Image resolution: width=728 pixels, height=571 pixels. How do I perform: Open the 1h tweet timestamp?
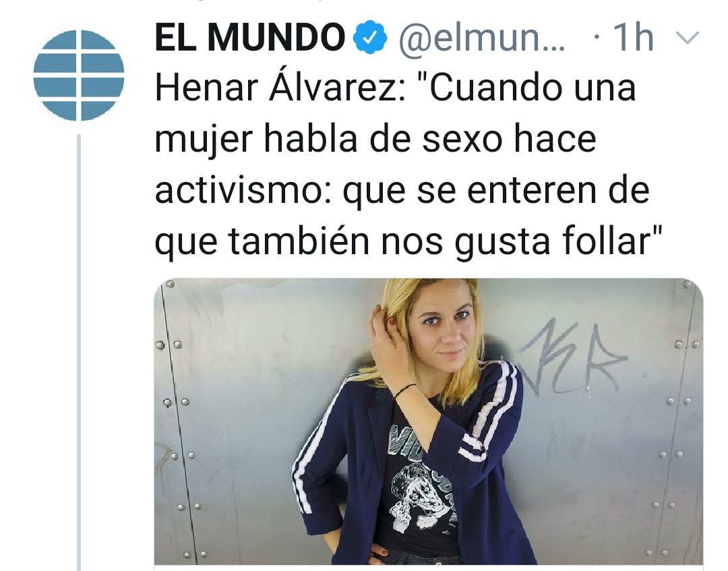click(x=634, y=37)
